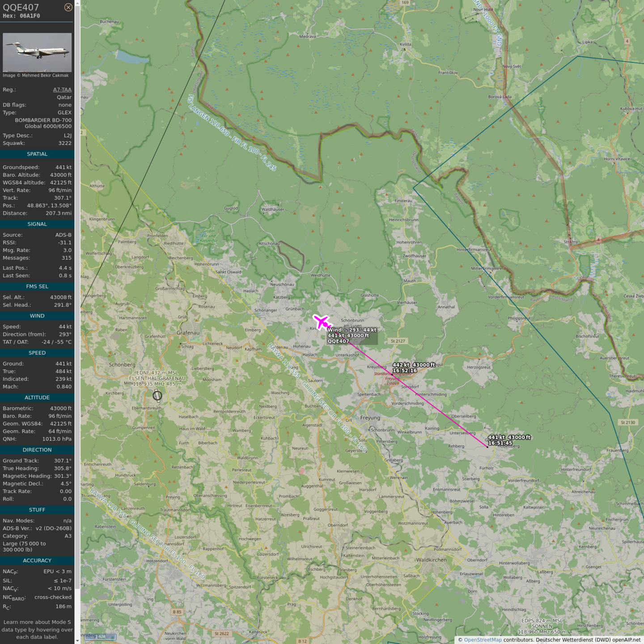Click the Baro. Altitude label in Spatial
644x644 pixels.
point(21,175)
